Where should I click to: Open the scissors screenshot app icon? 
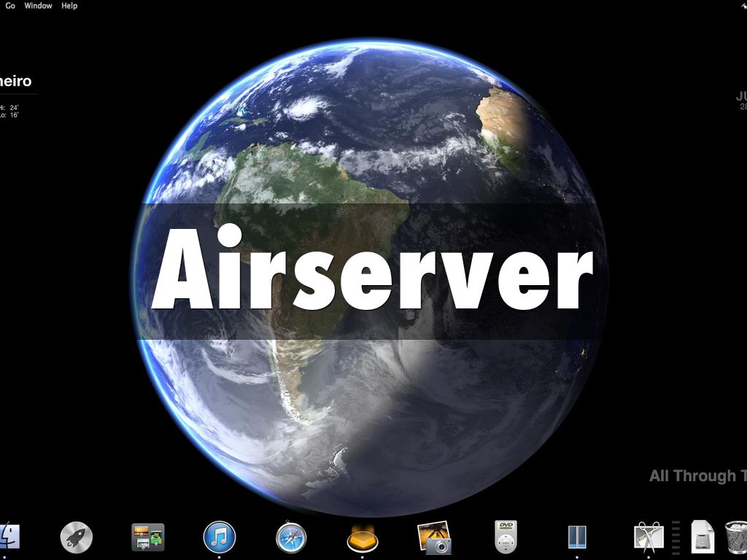pyautogui.click(x=649, y=537)
